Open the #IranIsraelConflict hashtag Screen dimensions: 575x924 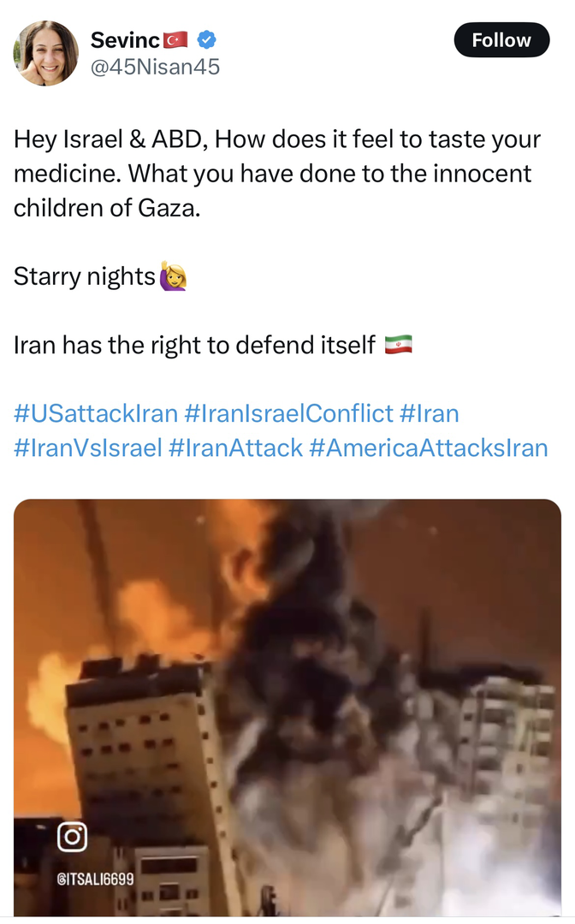point(288,414)
